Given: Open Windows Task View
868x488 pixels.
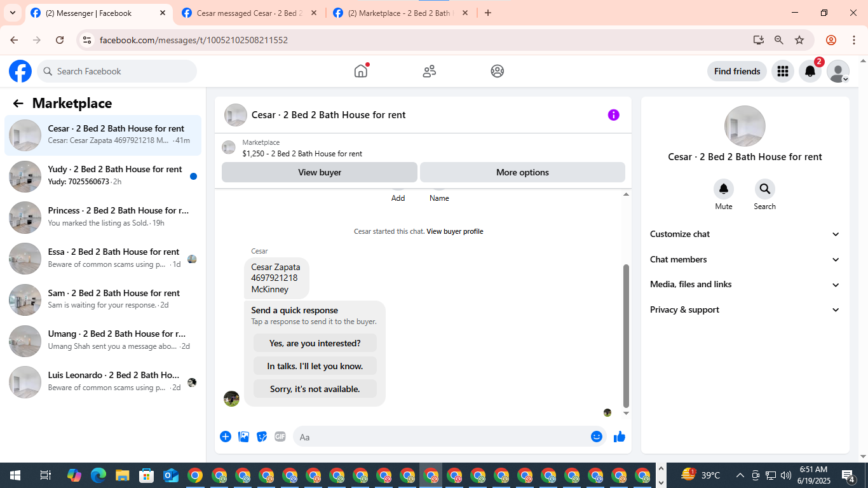Looking at the screenshot, I should click(x=45, y=475).
